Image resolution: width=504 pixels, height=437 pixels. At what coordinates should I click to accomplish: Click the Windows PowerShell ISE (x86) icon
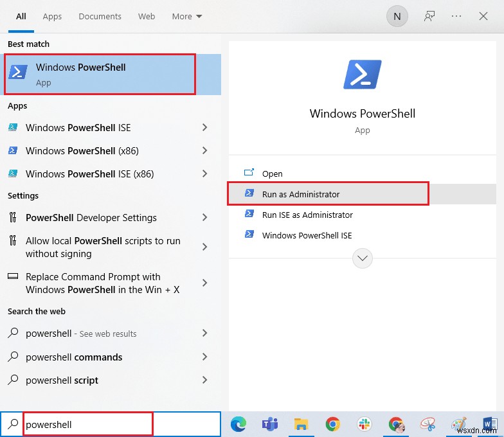coord(13,174)
